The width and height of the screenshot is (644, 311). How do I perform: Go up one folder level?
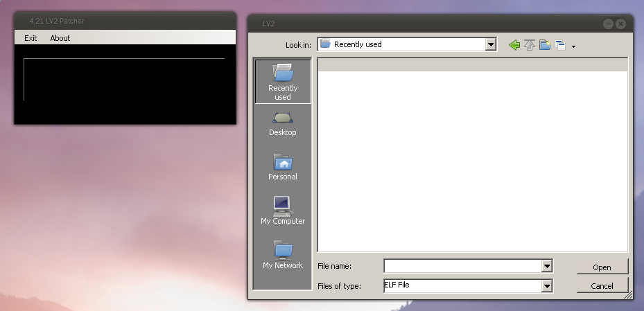click(x=530, y=45)
